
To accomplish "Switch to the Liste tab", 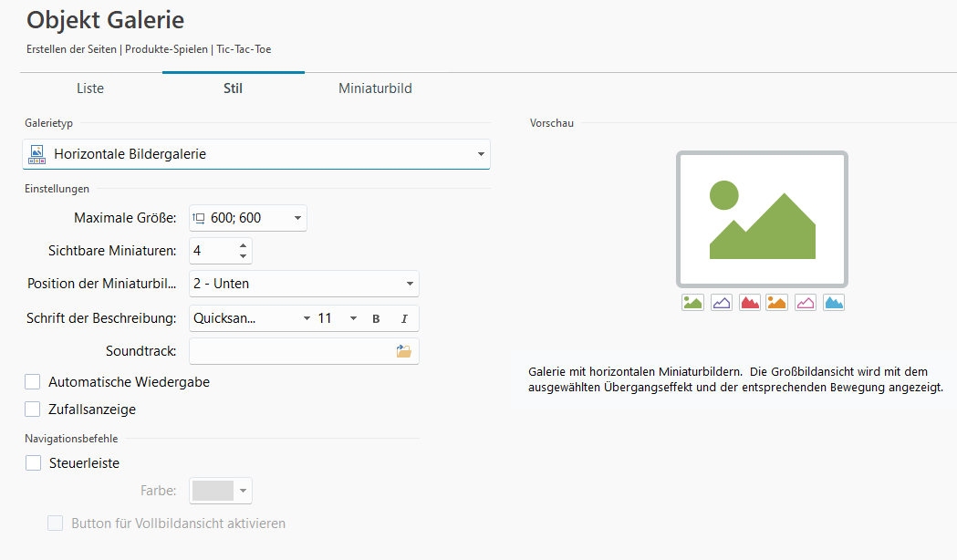I will 90,88.
